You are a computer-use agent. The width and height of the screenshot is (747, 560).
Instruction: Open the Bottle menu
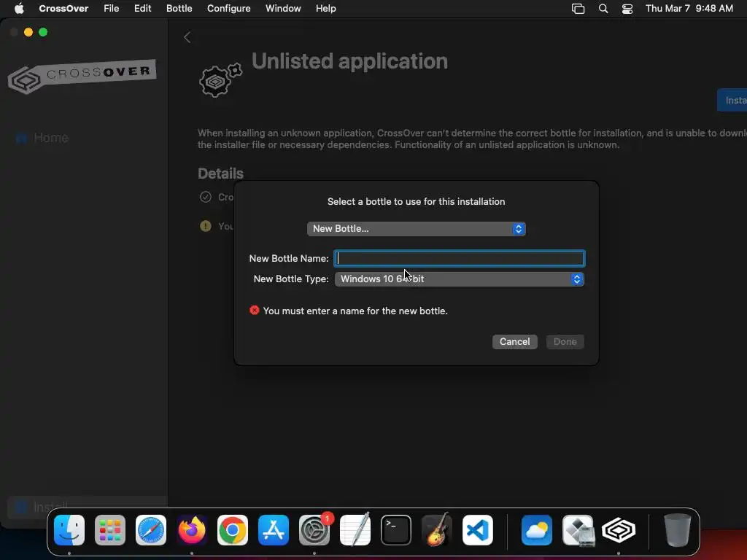click(179, 9)
